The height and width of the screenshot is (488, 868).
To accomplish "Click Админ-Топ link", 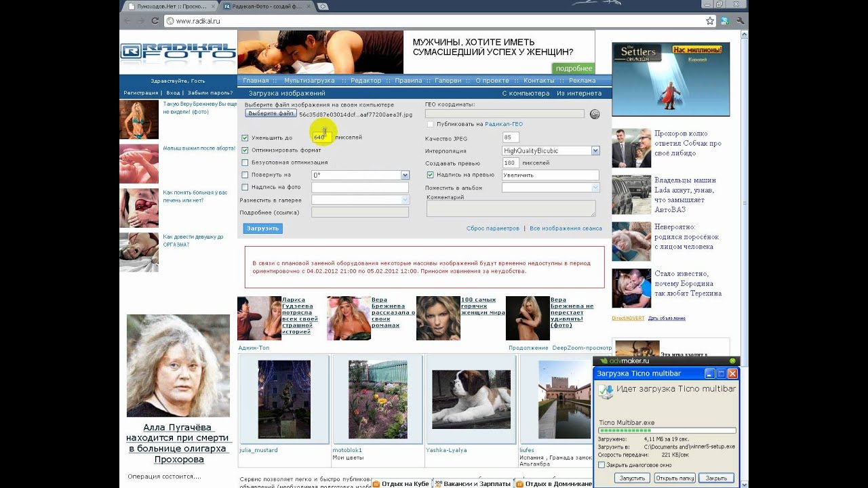I will pyautogui.click(x=254, y=348).
